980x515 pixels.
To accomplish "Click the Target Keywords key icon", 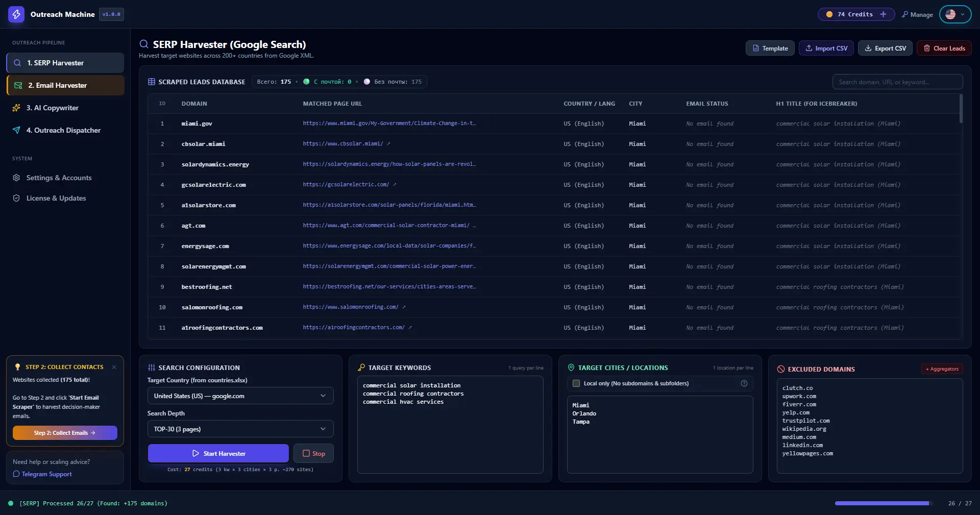I will click(x=361, y=367).
